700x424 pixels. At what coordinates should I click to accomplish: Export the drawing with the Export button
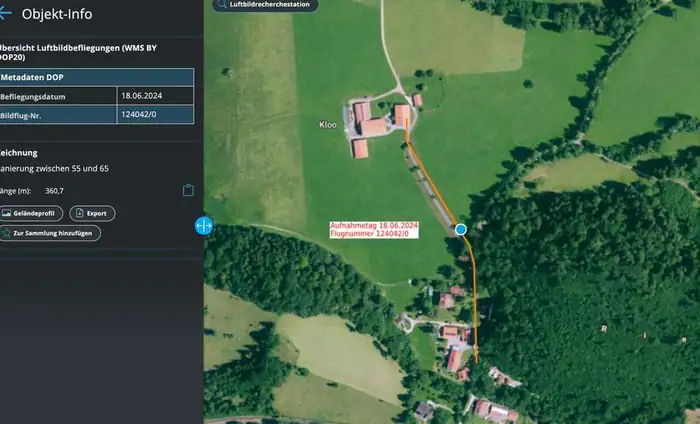click(x=92, y=213)
